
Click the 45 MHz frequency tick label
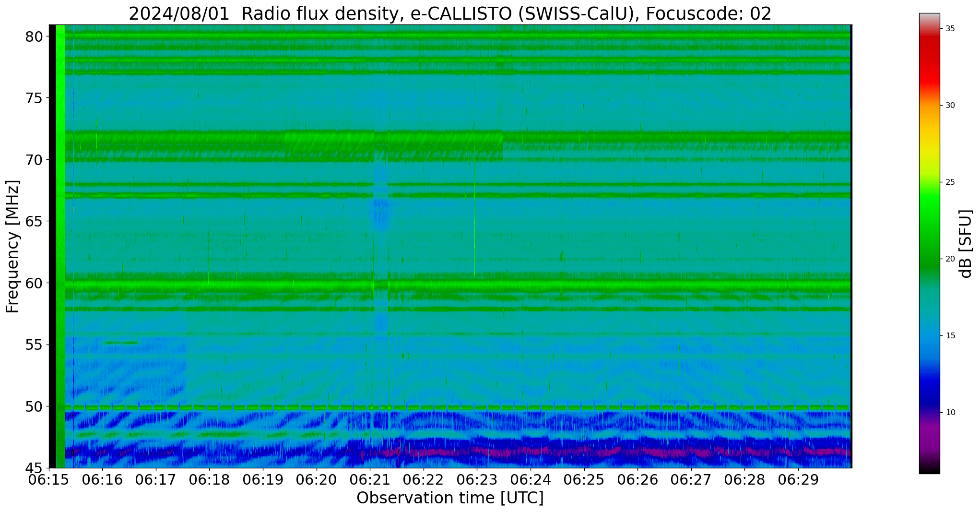pyautogui.click(x=34, y=468)
